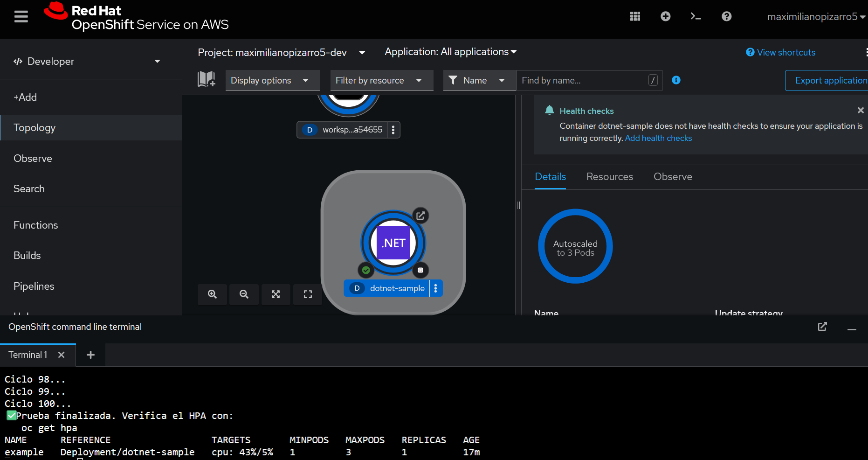Image resolution: width=868 pixels, height=460 pixels.
Task: Zoom out on topology view
Action: [244, 294]
